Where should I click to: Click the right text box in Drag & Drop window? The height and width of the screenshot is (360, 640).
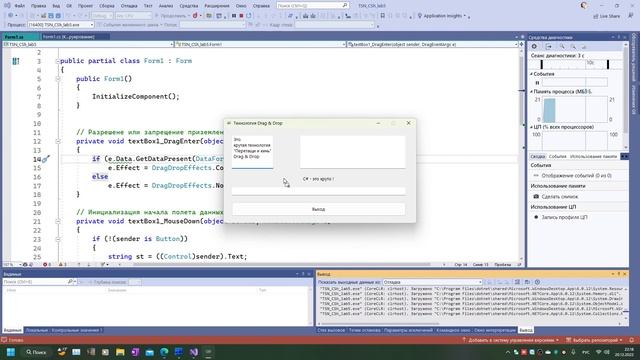click(353, 151)
